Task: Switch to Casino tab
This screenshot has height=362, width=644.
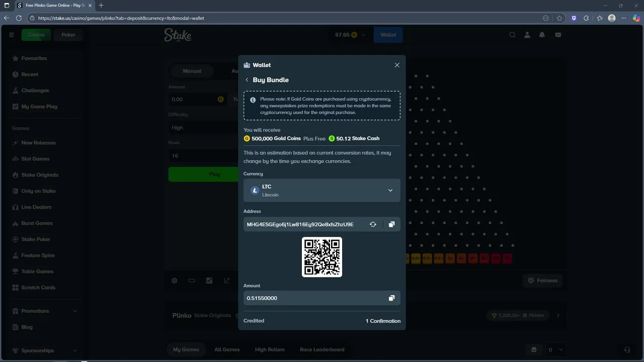Action: [36, 35]
